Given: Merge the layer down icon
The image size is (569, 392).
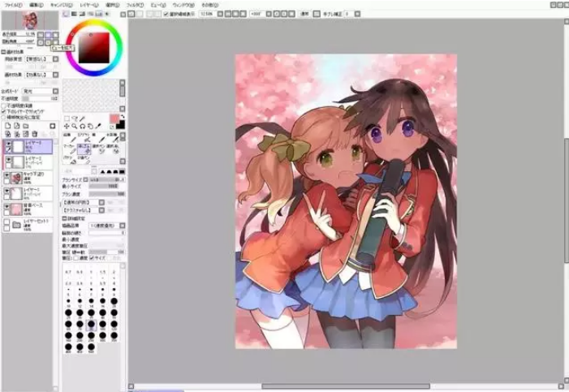Looking at the screenshot, I should (17, 134).
